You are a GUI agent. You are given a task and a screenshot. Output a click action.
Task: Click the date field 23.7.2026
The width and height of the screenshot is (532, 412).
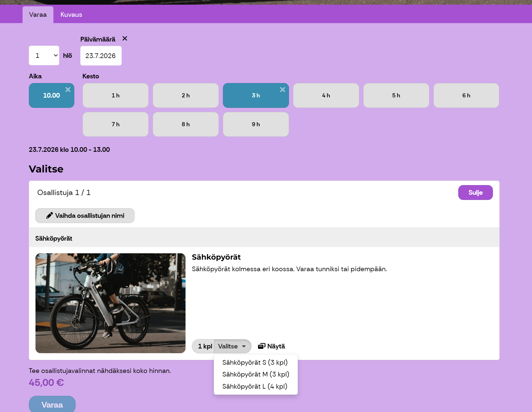tap(101, 56)
